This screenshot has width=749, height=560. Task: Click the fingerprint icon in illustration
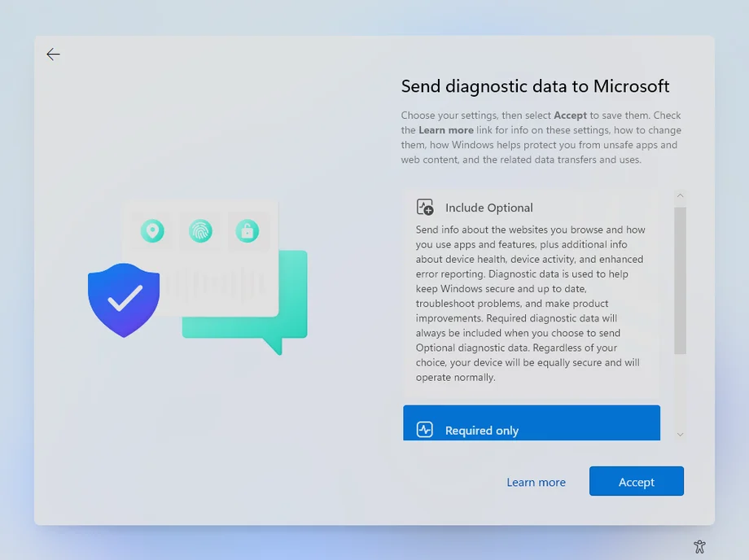(x=200, y=231)
